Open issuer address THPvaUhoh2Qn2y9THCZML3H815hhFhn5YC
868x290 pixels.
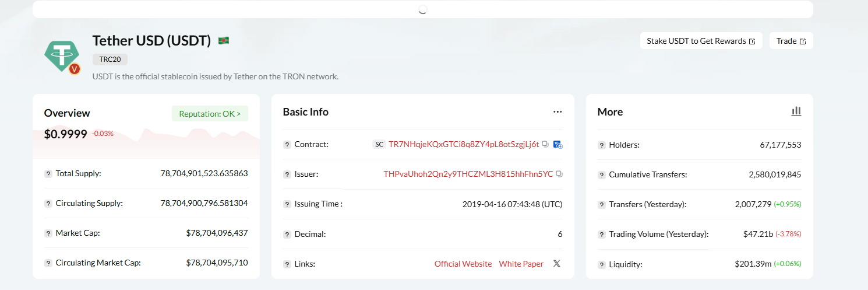468,174
